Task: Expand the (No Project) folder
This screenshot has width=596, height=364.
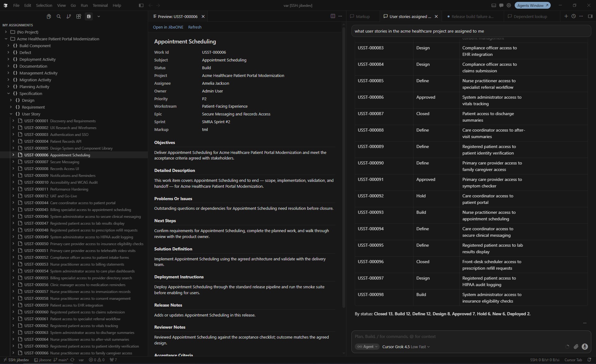Action: click(x=6, y=32)
